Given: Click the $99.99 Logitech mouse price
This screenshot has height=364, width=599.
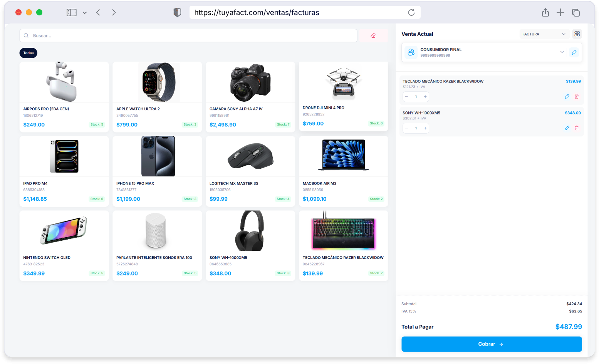Looking at the screenshot, I should [218, 199].
